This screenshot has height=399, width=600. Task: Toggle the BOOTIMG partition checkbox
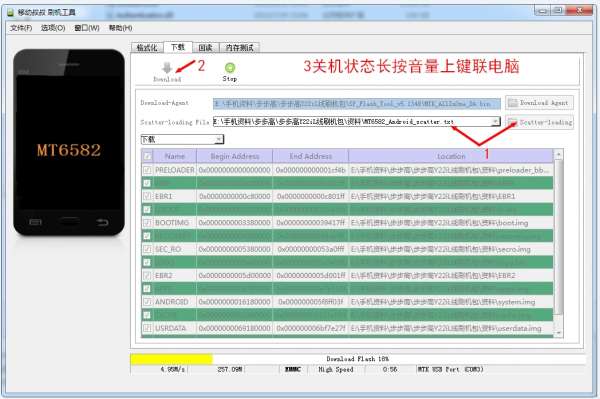pos(147,223)
